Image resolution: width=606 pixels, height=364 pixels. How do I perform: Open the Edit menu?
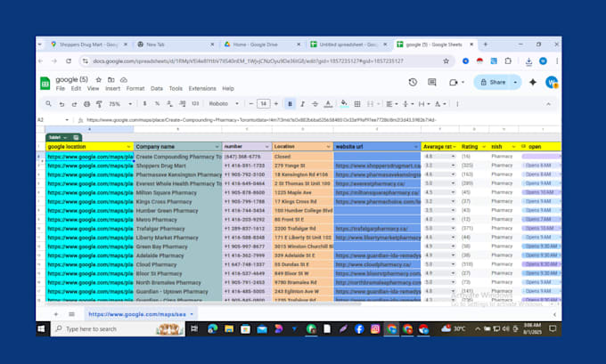(76, 88)
